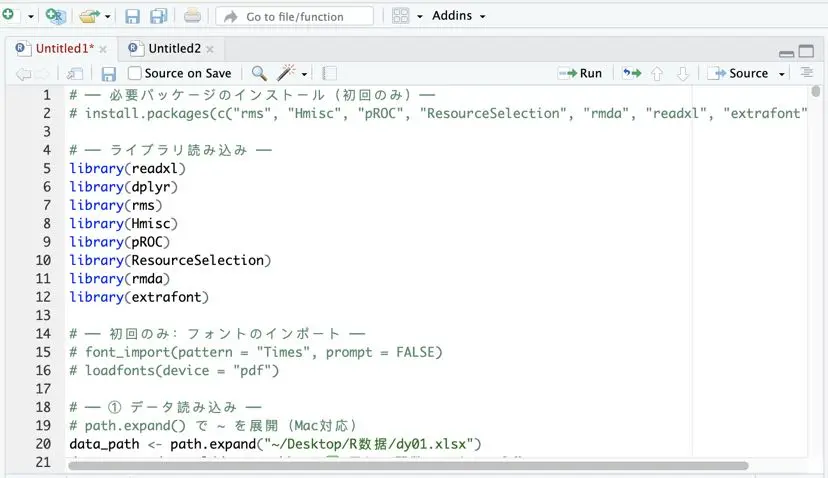Click the vertical scrollbar thumb
Viewport: 828px width, 478px height.
point(816,91)
